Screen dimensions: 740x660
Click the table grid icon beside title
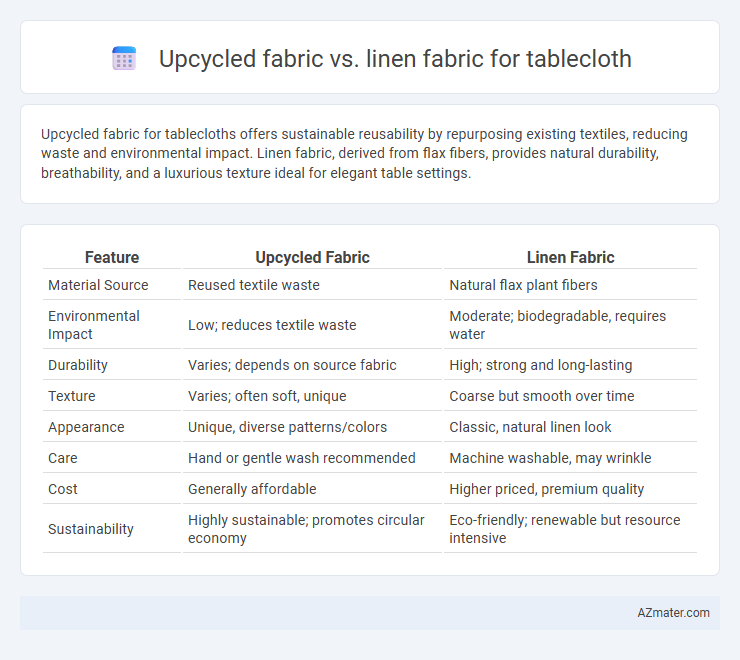[124, 59]
